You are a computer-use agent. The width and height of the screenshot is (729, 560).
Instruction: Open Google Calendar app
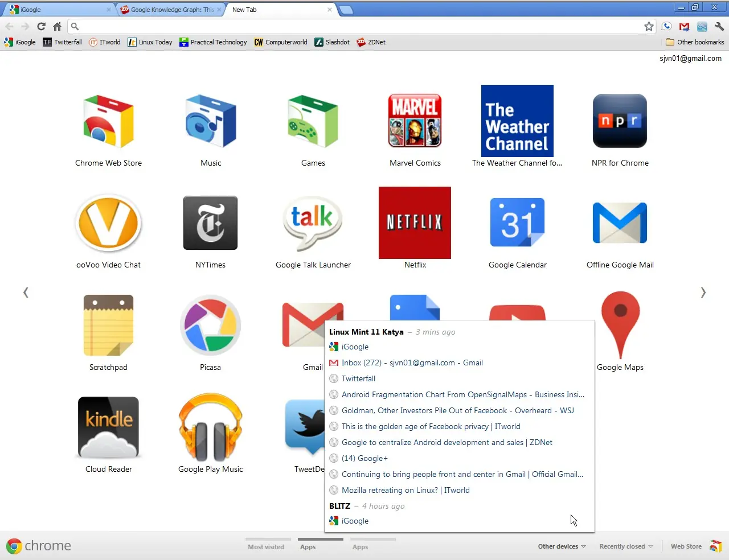click(517, 223)
